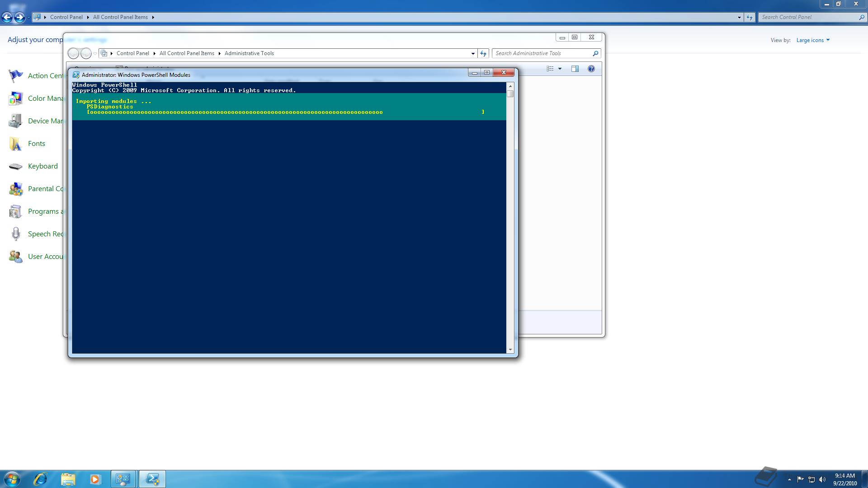This screenshot has width=868, height=488.
Task: Refresh the Control Panel address bar
Action: [x=750, y=17]
